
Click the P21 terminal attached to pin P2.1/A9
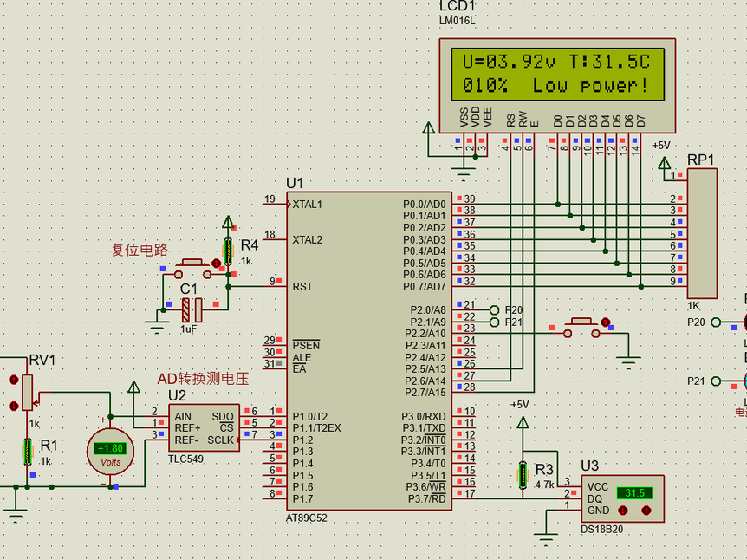click(x=494, y=322)
